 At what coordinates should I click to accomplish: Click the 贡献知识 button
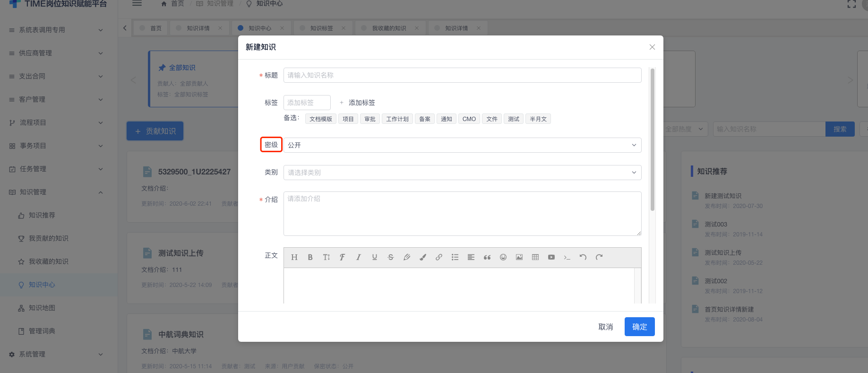[x=155, y=131]
